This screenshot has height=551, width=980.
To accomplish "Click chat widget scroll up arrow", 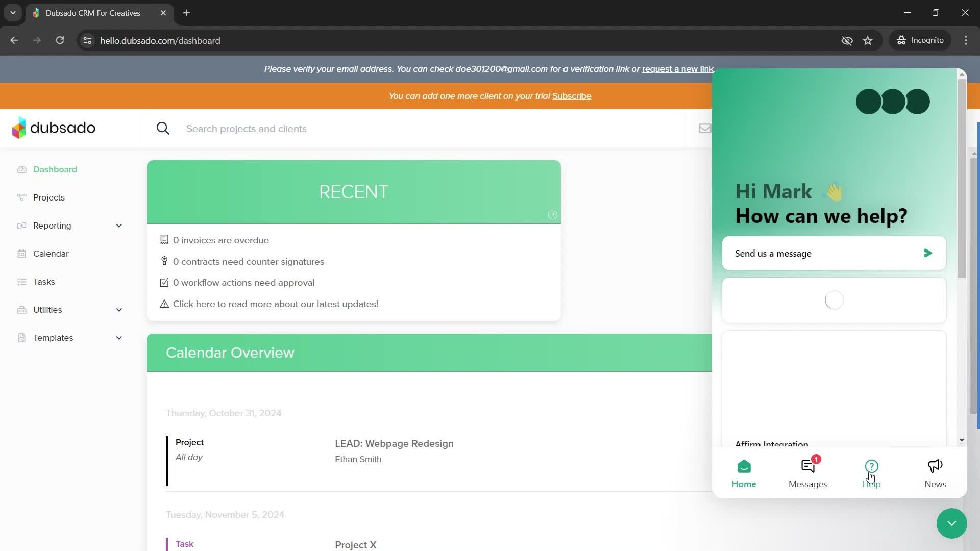I will pos(962,74).
